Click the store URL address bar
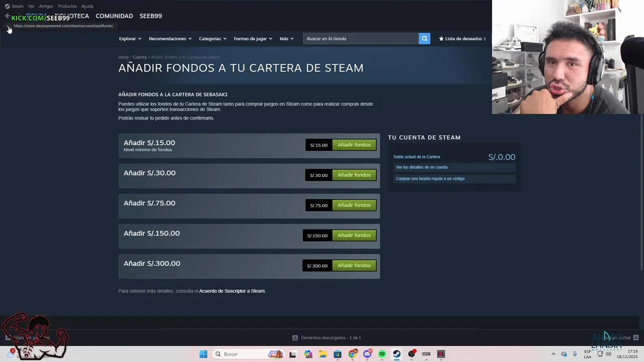Screen dimensions: 644x362 click(x=63, y=26)
